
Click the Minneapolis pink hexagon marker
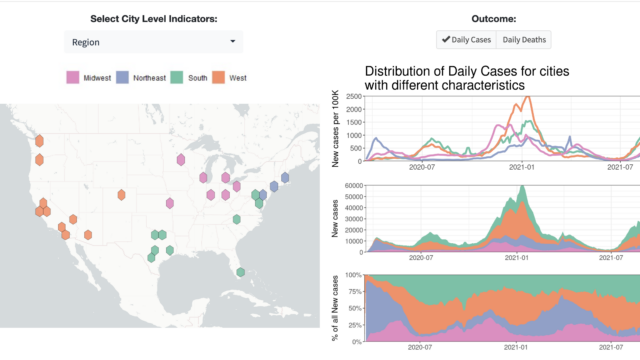181,160
